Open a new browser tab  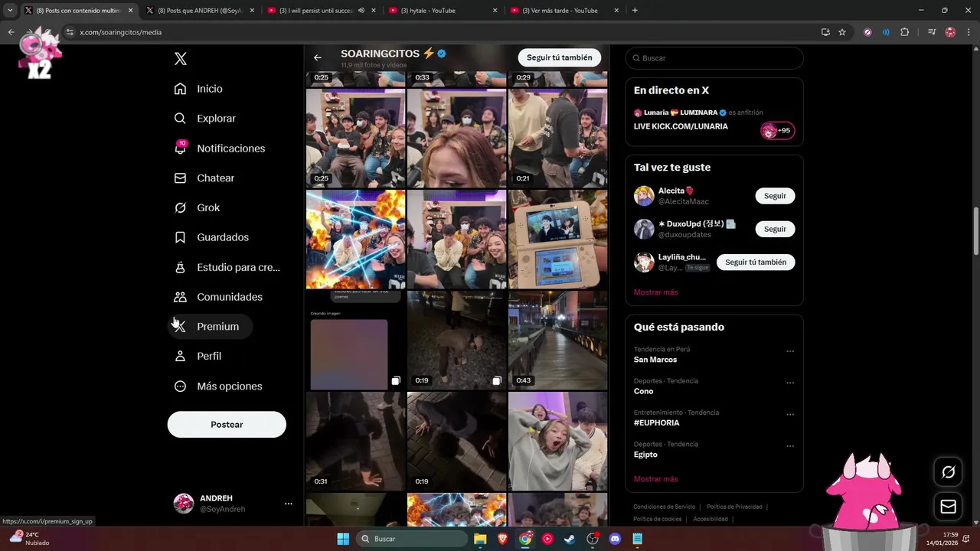(635, 11)
